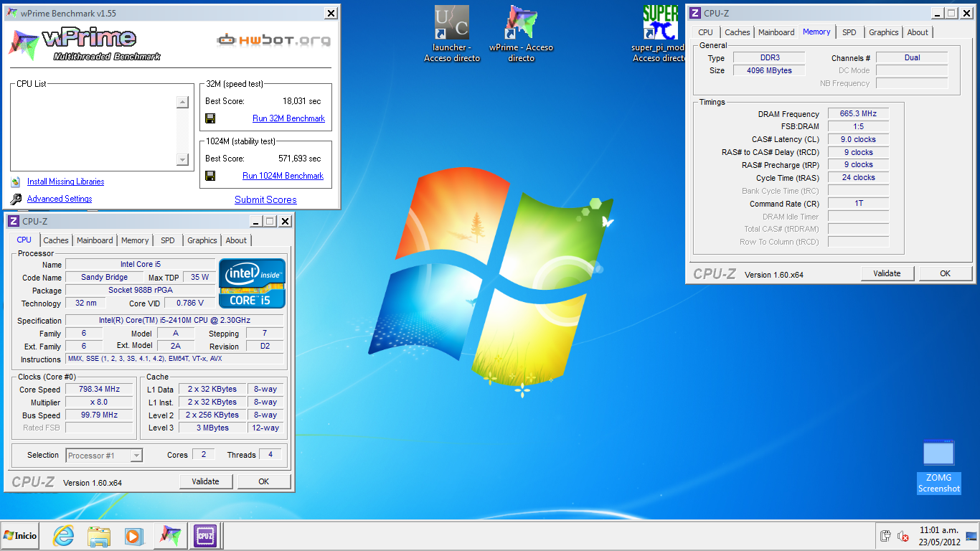Screen dimensions: 980x551
Task: Select the wPrime desktop shortcut icon
Action: [522, 33]
